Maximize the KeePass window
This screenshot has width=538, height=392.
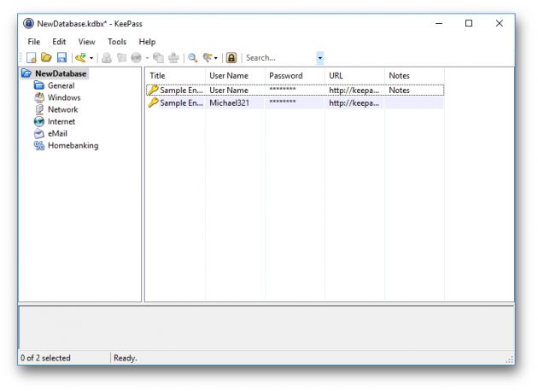469,23
